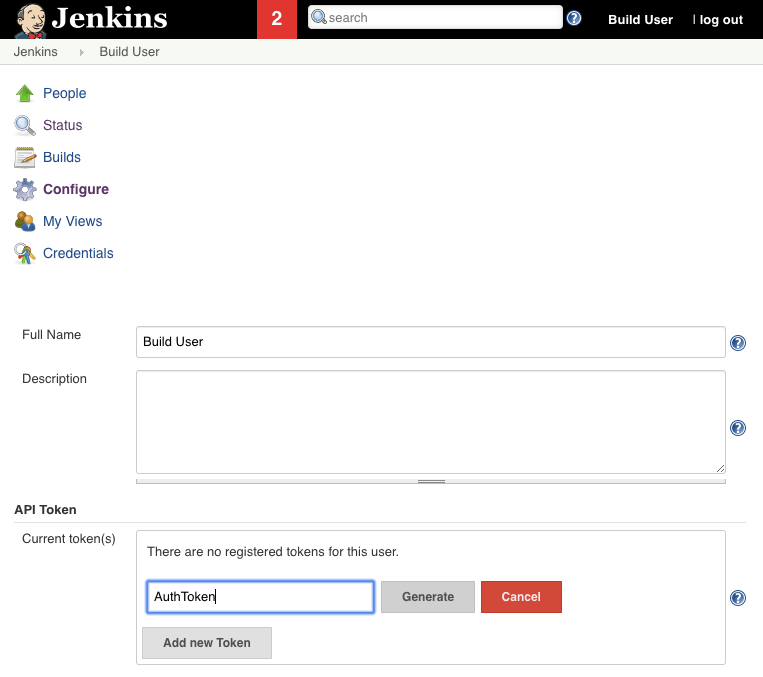
Task: Click the 'API Token' section heading
Action: 45,510
